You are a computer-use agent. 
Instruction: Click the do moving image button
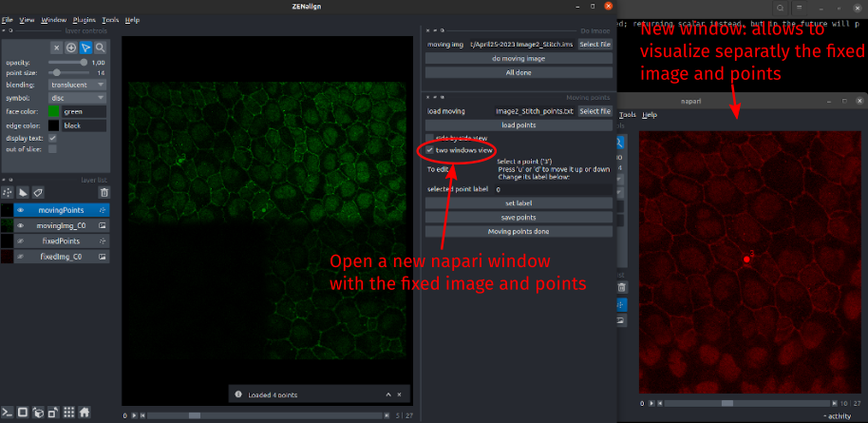[519, 58]
